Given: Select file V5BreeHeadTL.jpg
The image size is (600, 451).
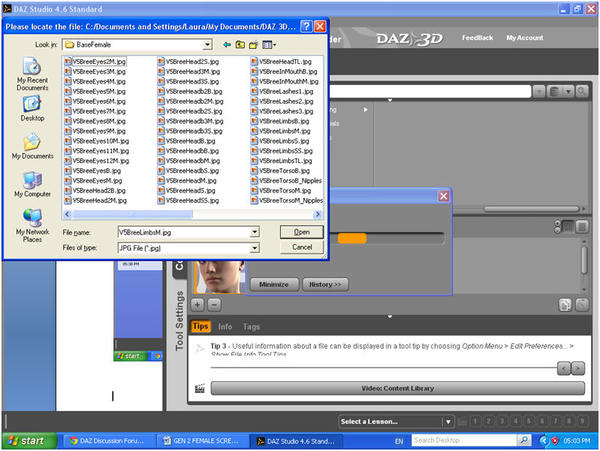Looking at the screenshot, I should pos(281,62).
